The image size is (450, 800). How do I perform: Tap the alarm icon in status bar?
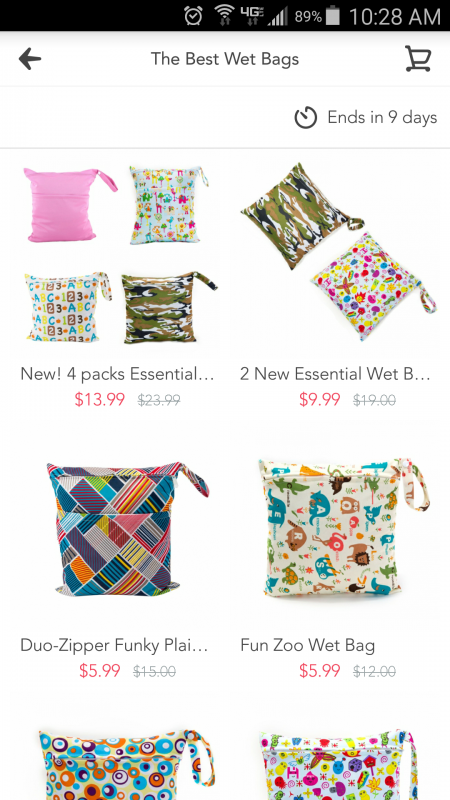pyautogui.click(x=194, y=16)
